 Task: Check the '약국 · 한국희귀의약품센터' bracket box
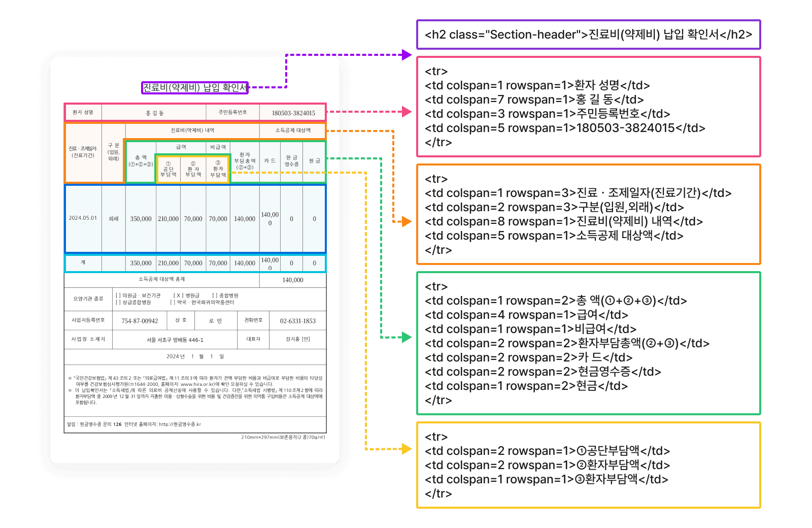(x=172, y=302)
